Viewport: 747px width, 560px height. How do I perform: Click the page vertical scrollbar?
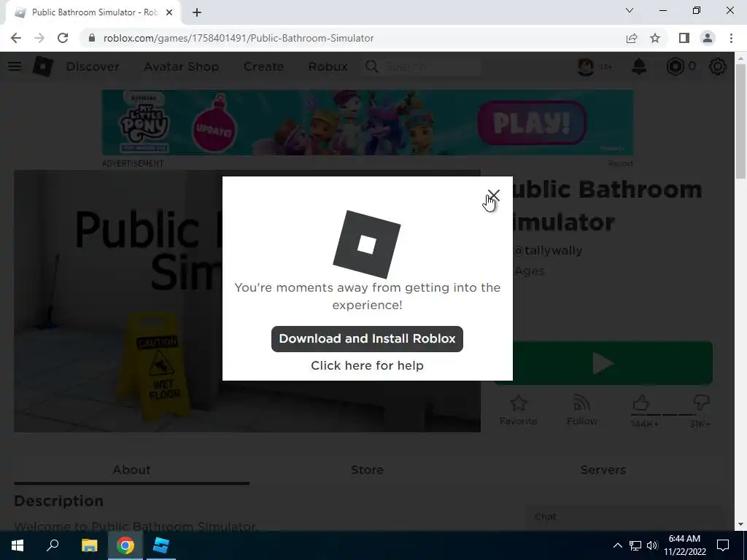(740, 122)
